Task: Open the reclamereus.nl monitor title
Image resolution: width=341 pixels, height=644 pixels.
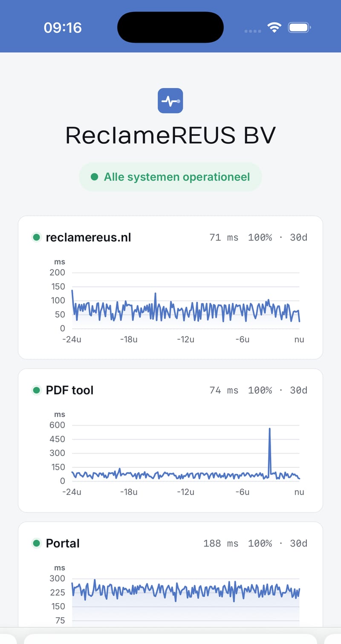Action: [88, 237]
